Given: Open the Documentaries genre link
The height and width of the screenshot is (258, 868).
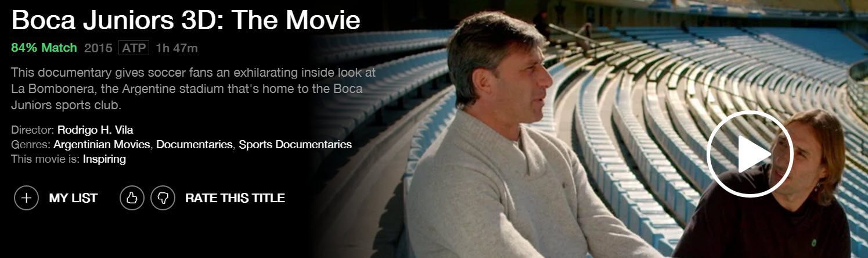Looking at the screenshot, I should click(x=195, y=144).
